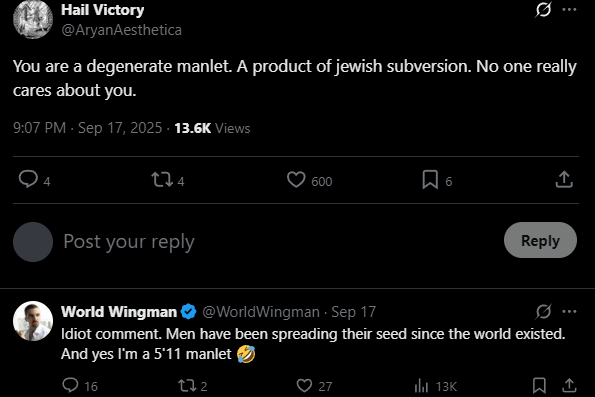Share World Wingman's reply
The width and height of the screenshot is (595, 397).
569,386
